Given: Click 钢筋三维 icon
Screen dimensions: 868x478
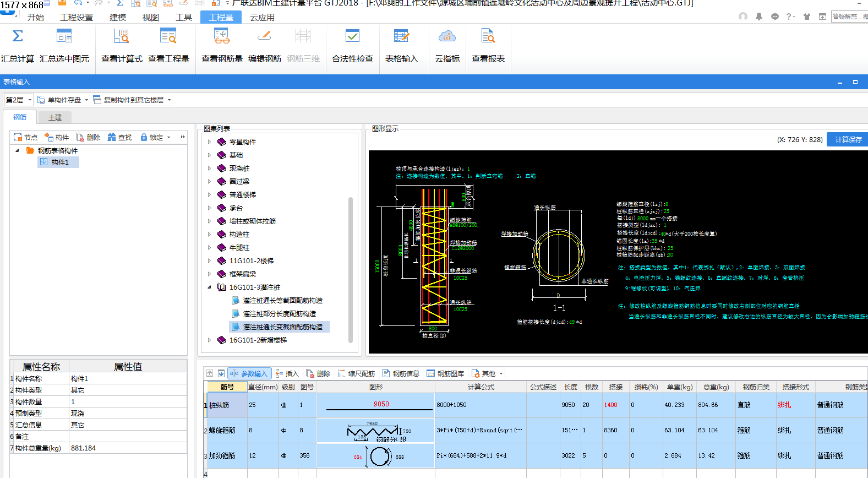Looking at the screenshot, I should [x=303, y=46].
